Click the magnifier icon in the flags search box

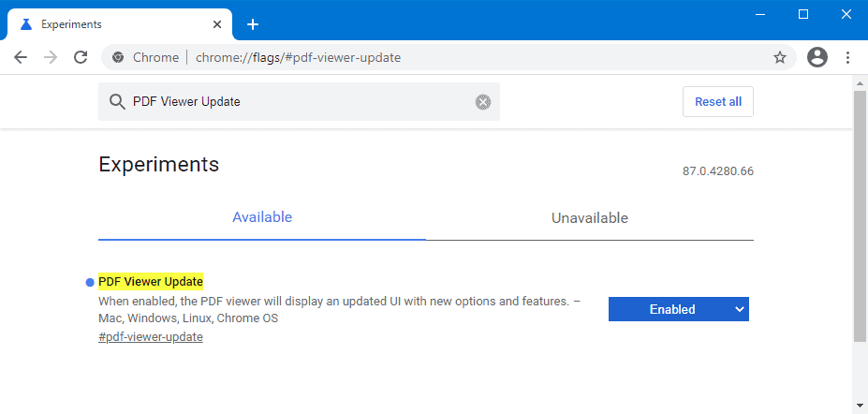tap(117, 102)
